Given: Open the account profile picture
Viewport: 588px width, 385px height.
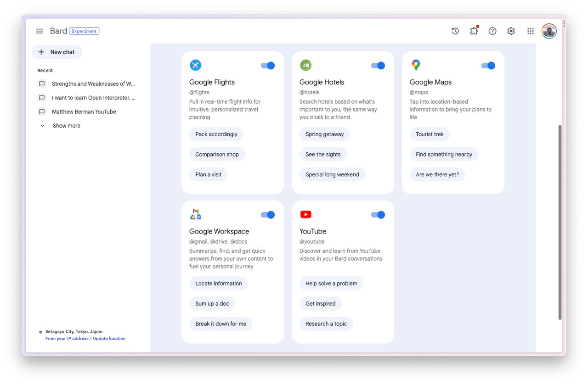Looking at the screenshot, I should coord(549,31).
